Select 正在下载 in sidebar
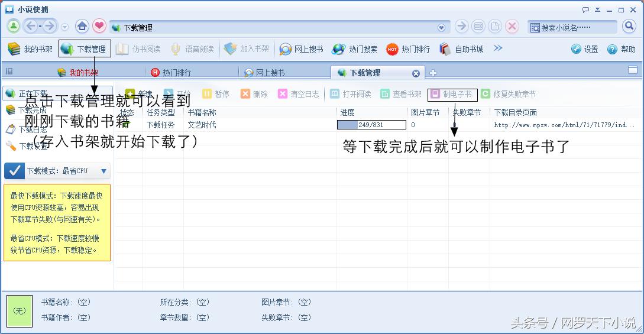This screenshot has height=334, width=644. point(58,93)
